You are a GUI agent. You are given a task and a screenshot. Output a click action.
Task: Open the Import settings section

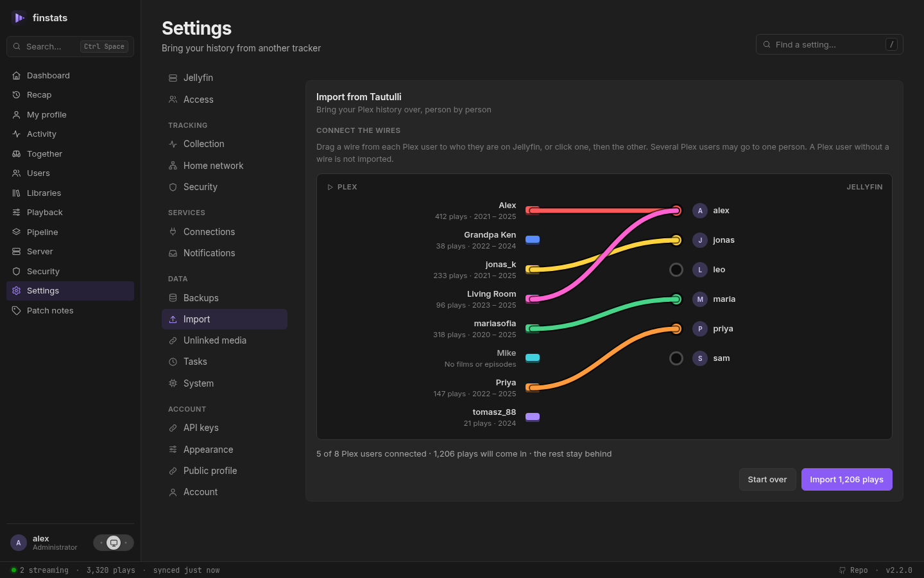click(225, 319)
